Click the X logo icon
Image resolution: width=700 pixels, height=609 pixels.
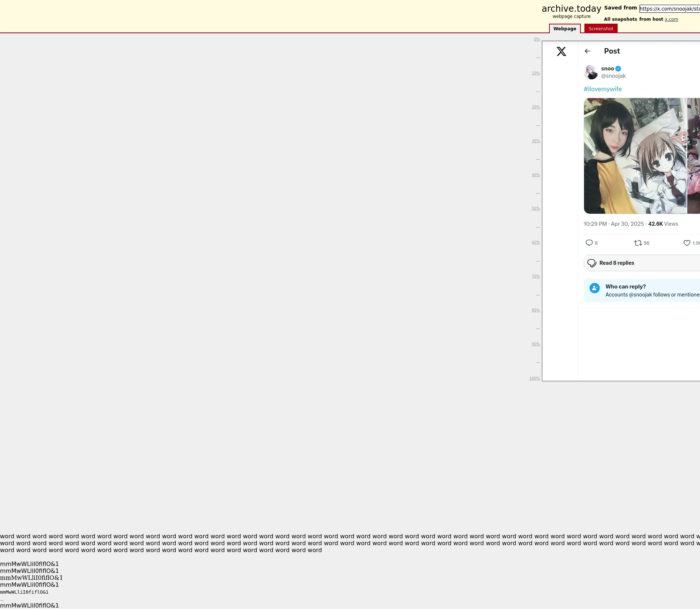[561, 51]
